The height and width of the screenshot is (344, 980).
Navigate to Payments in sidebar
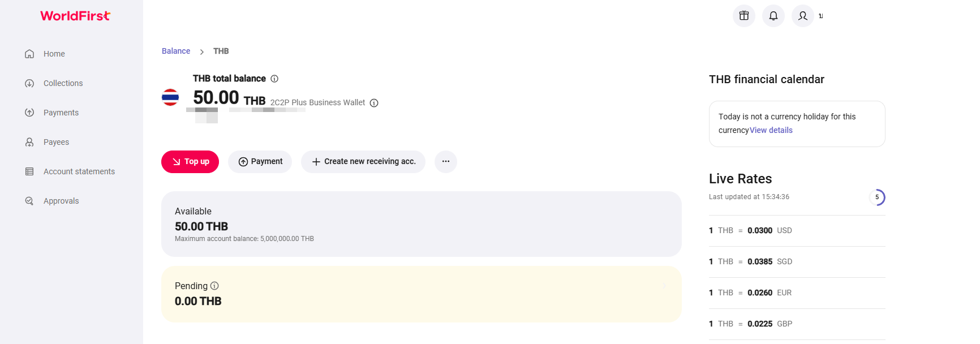61,113
